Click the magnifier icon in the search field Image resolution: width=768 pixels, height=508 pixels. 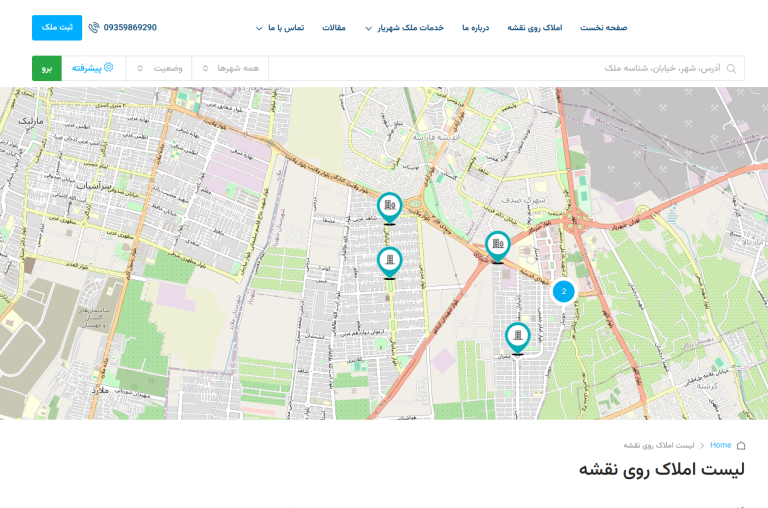pyautogui.click(x=731, y=69)
